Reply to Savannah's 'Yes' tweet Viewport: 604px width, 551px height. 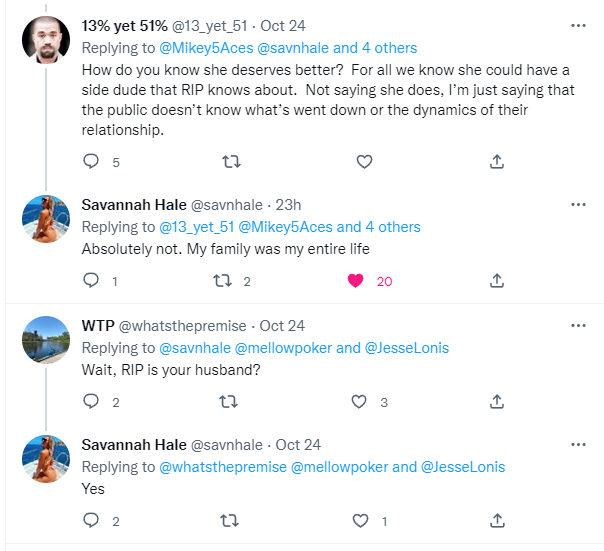(x=91, y=520)
